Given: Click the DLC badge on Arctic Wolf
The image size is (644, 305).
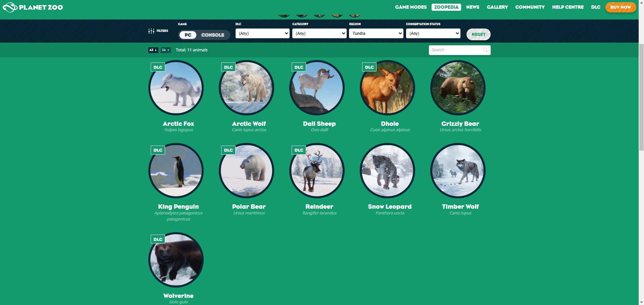Looking at the screenshot, I should 229,67.
